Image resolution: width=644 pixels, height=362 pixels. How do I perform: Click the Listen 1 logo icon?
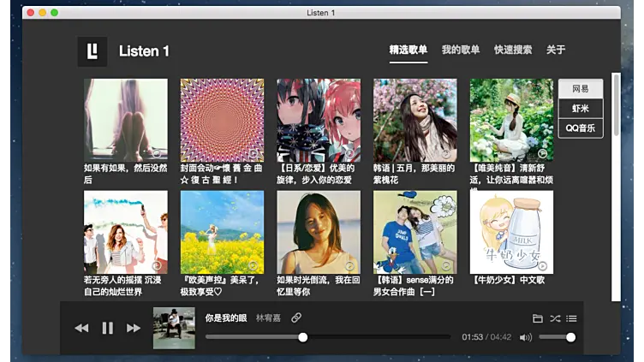92,51
